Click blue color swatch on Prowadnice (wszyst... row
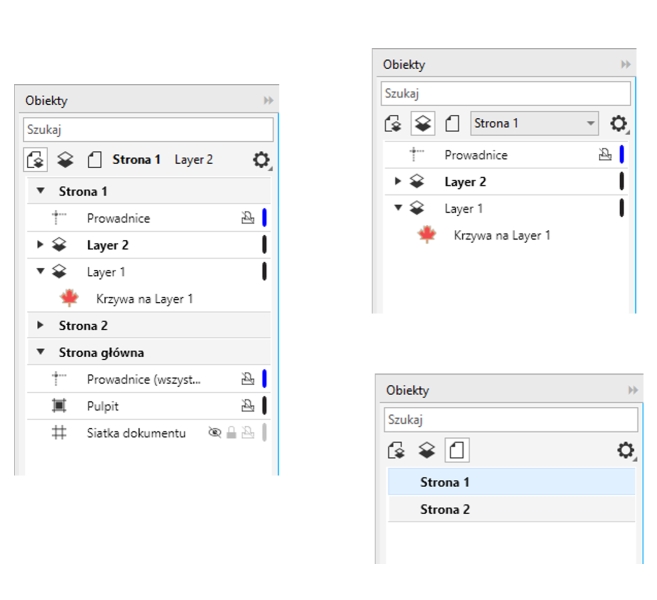657x600 pixels. [264, 379]
